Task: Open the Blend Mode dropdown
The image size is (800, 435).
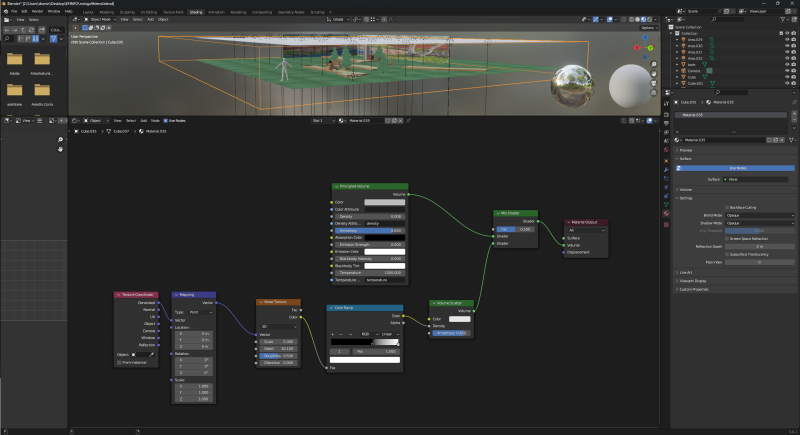Action: [760, 215]
